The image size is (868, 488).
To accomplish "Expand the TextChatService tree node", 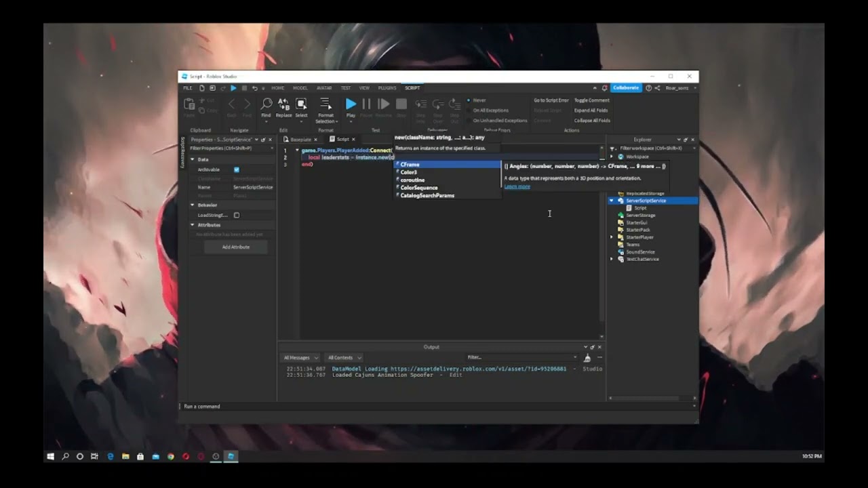I will point(612,259).
